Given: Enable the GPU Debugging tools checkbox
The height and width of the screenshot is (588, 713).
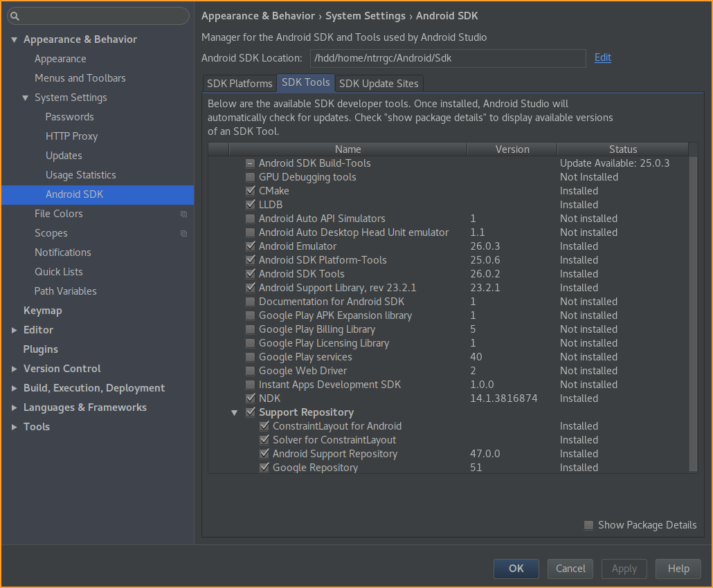Looking at the screenshot, I should (250, 177).
